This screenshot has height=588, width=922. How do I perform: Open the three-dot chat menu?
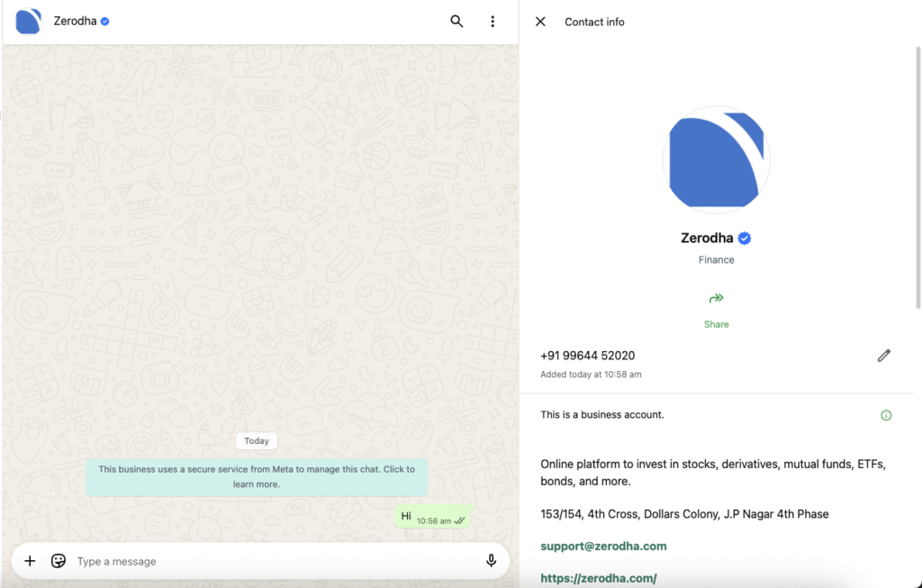pyautogui.click(x=493, y=22)
